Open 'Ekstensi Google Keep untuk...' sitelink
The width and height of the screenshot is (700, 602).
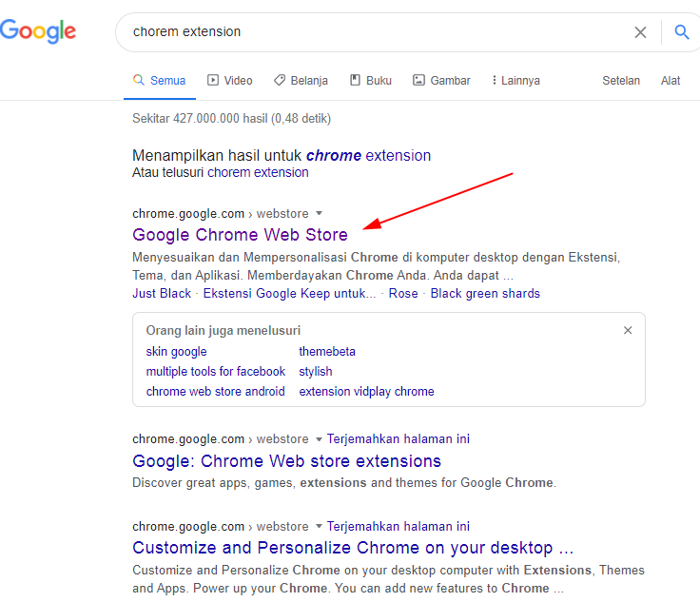[290, 293]
